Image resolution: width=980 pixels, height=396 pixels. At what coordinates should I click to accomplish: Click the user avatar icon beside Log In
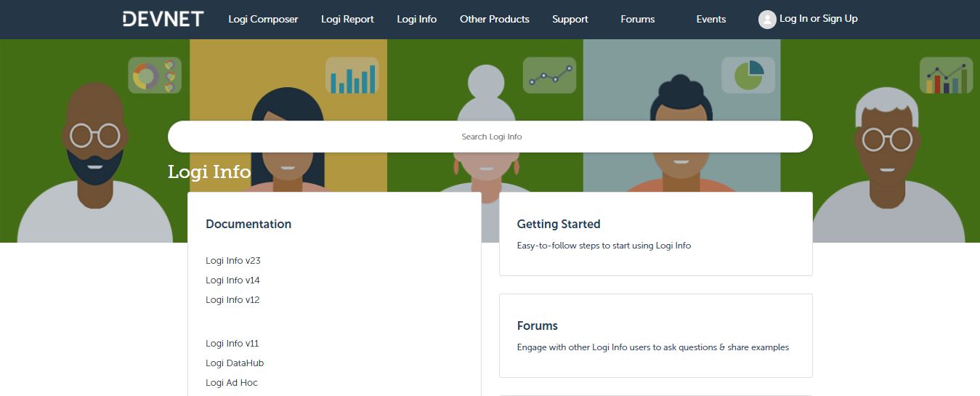pyautogui.click(x=767, y=20)
